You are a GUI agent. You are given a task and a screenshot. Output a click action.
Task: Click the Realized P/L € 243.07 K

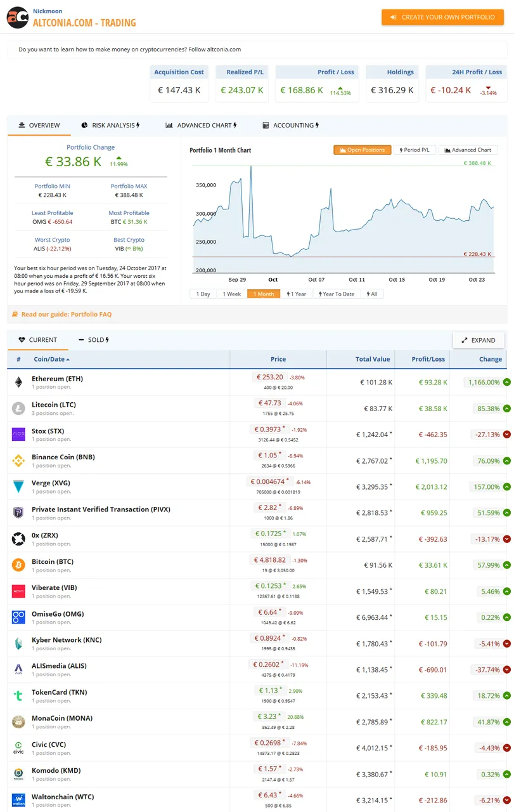pos(242,90)
